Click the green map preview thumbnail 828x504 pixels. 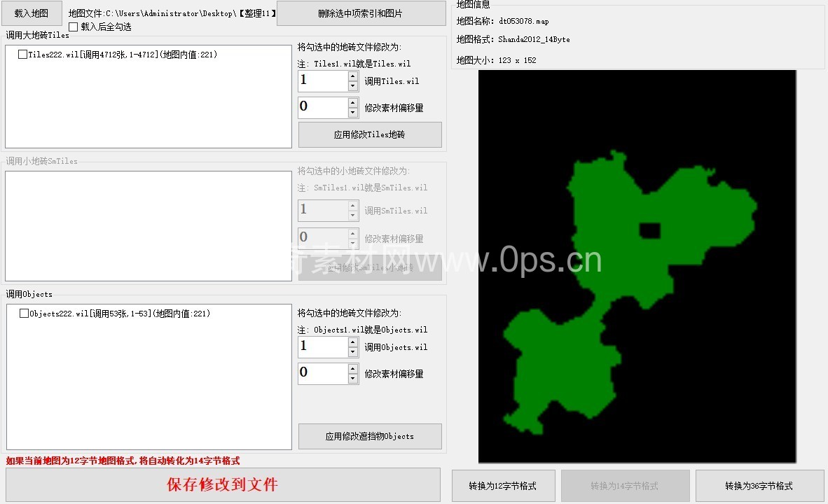(x=637, y=266)
